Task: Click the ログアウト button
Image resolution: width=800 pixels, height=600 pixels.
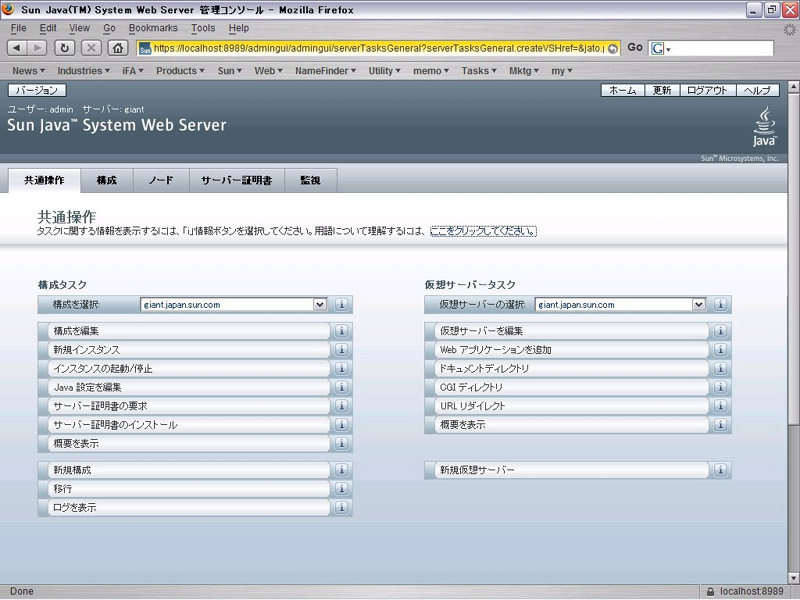Action: tap(707, 90)
